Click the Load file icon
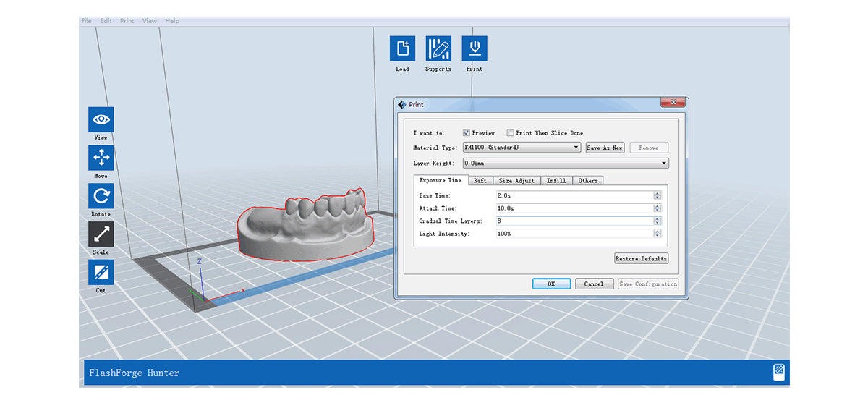 (402, 48)
